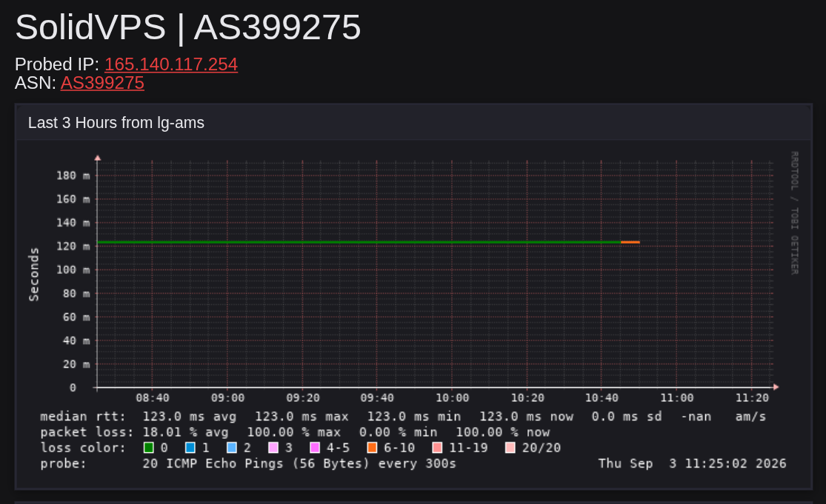Click the 100.00 % max packet loss
This screenshot has width=826, height=504.
click(294, 432)
